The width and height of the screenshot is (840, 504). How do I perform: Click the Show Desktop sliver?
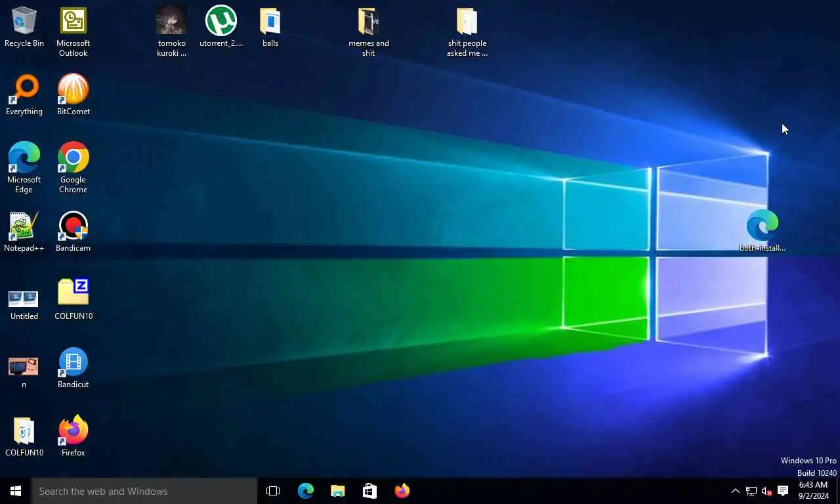pyautogui.click(x=838, y=491)
